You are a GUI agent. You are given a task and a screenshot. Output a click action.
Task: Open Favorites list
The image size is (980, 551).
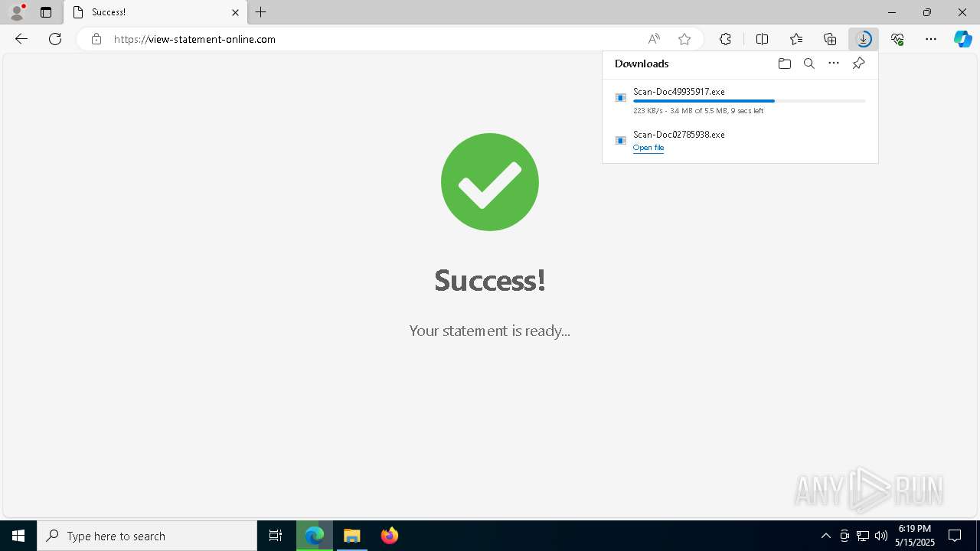[796, 39]
